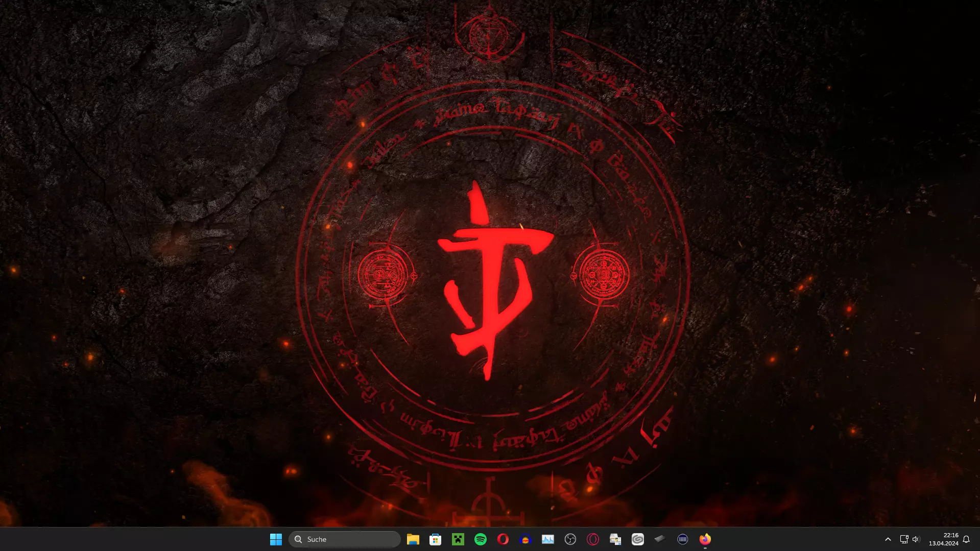Open the volume speaker control

coord(916,539)
